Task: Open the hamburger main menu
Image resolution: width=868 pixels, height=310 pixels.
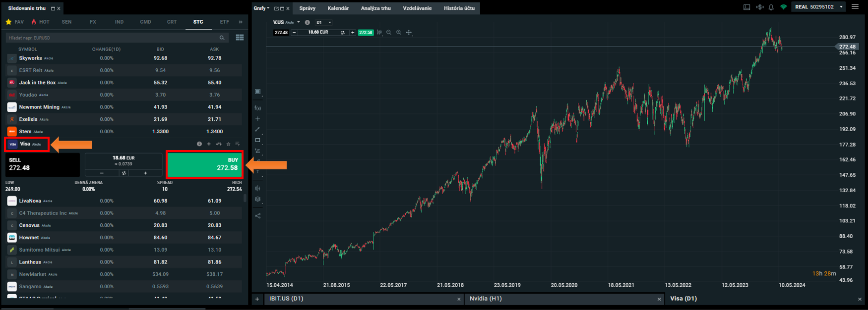Action: (x=855, y=7)
